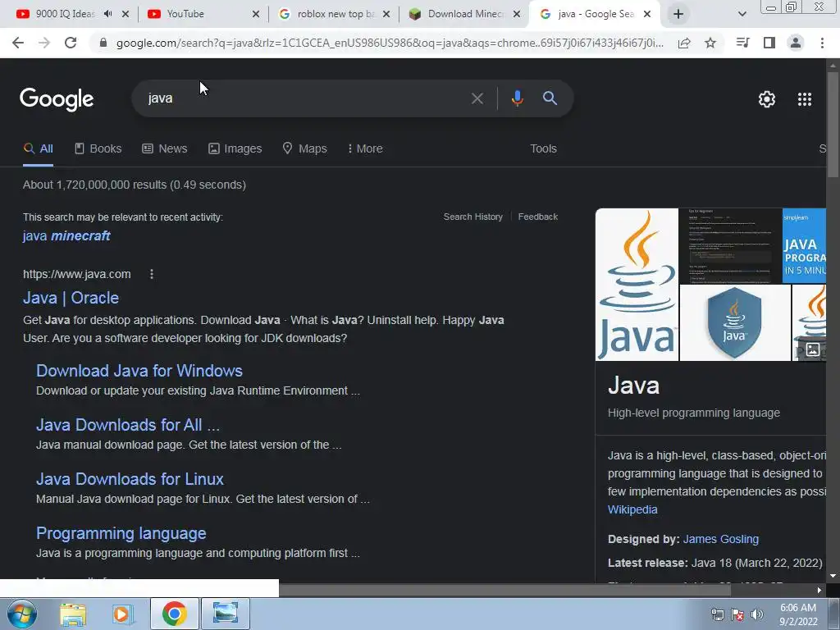Image resolution: width=840 pixels, height=630 pixels.
Task: Click the network tray icon
Action: tap(717, 614)
